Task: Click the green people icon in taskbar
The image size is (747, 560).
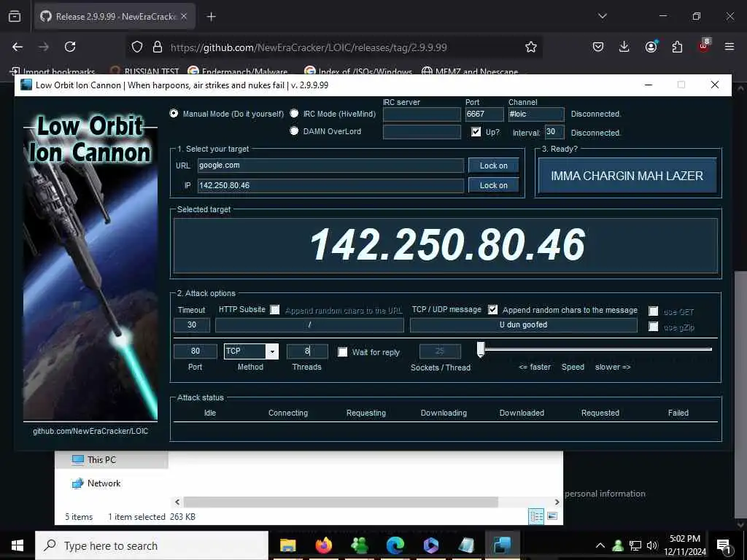Action: tap(359, 545)
